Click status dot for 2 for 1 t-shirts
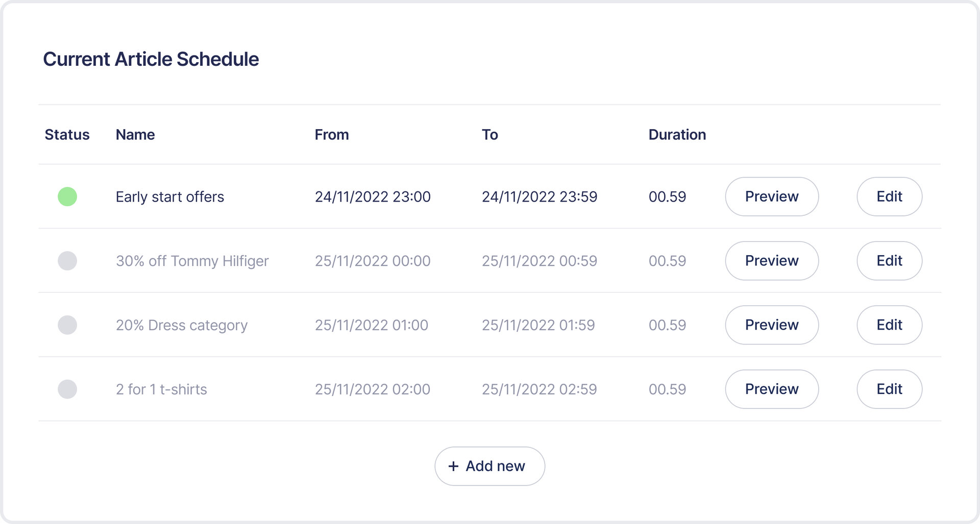Screen dimensions: 980x524 pos(67,389)
